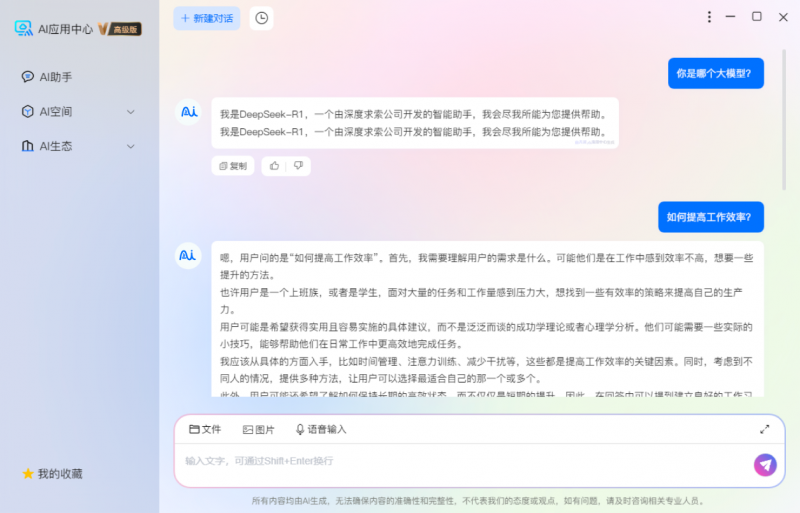
Task: Open the chat history clock icon
Action: pos(261,18)
